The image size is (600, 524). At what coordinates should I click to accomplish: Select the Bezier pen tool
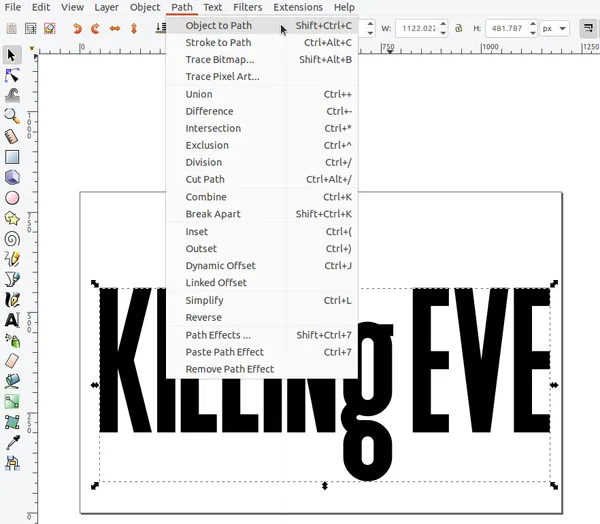pos(12,279)
